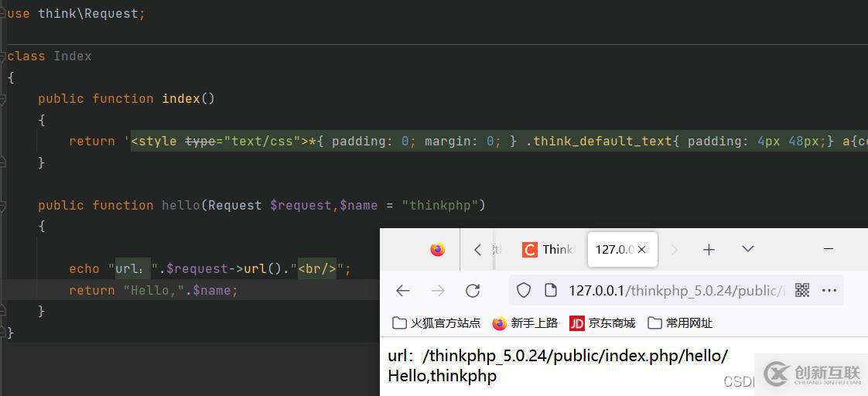Viewport: 868px width, 396px height.
Task: Click "Hello," string in return line
Action: pos(154,290)
